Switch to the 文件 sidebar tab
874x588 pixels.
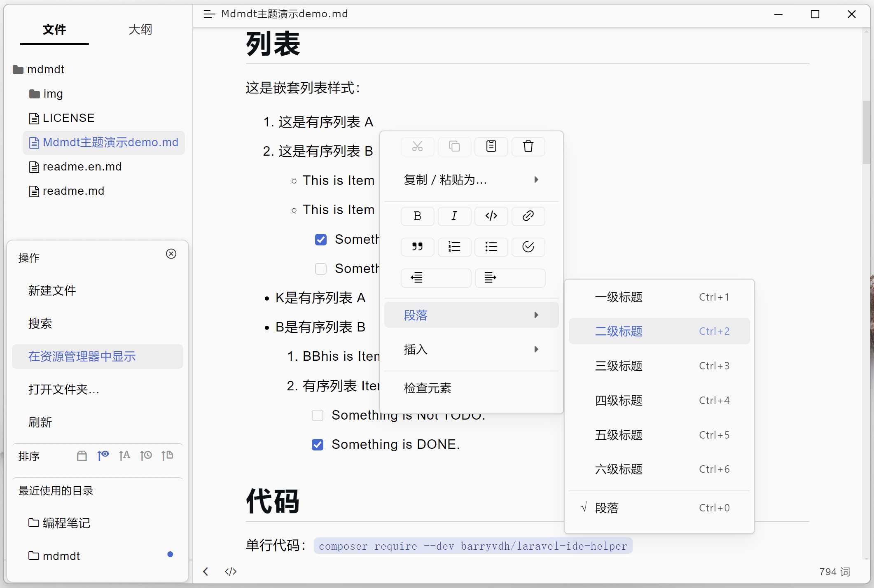[x=54, y=30]
